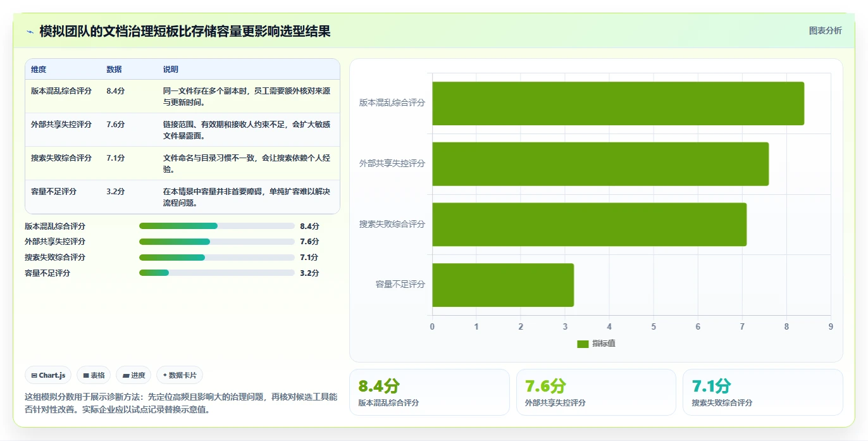The height and width of the screenshot is (441, 868).
Task: Click the x-axis tick label 0
Action: (x=432, y=326)
